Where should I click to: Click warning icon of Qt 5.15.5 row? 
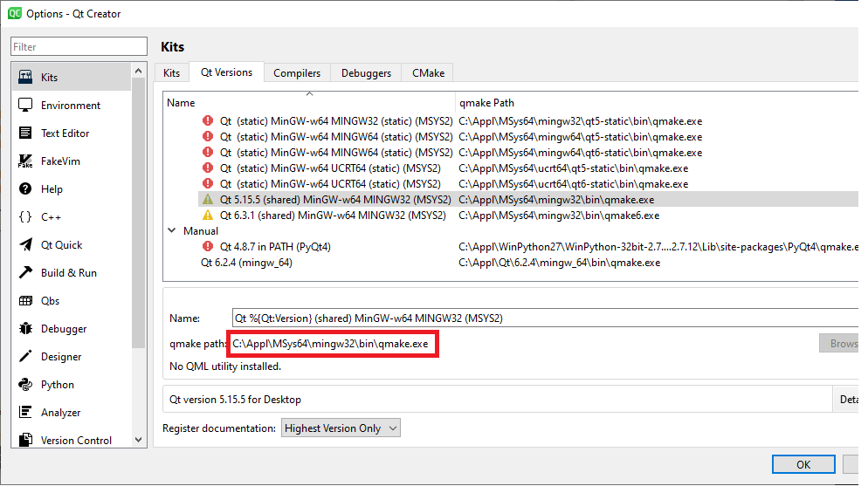point(208,199)
